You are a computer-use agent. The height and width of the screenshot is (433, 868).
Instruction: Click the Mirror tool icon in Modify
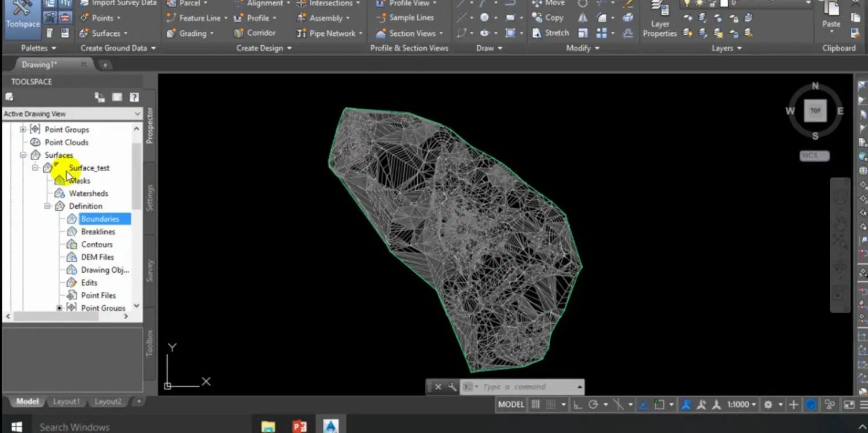583,18
